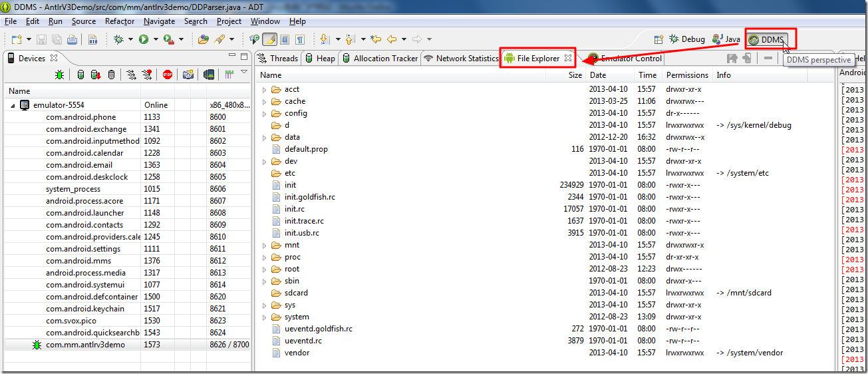Select the DDMS perspective button
Image resolution: width=868 pixels, height=374 pixels.
[767, 39]
